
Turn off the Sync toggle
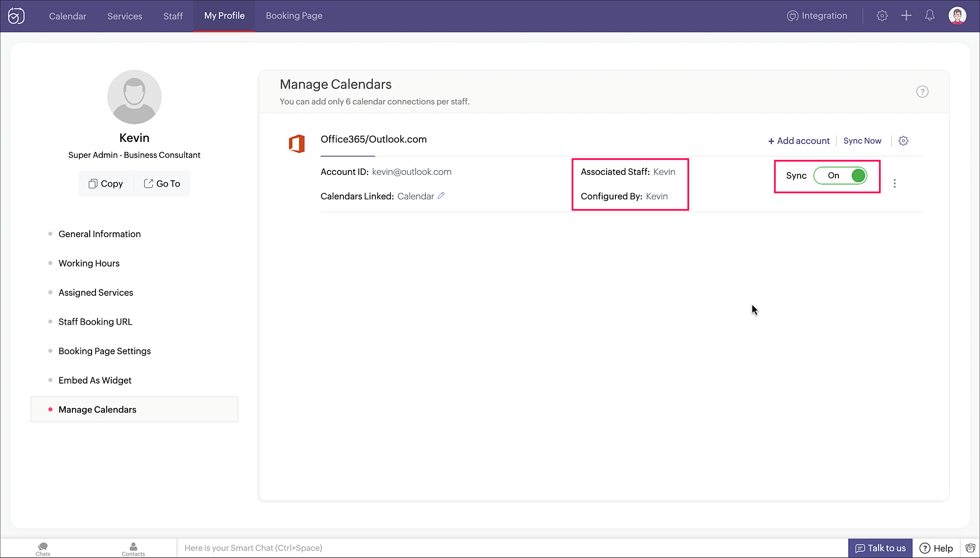(x=840, y=176)
